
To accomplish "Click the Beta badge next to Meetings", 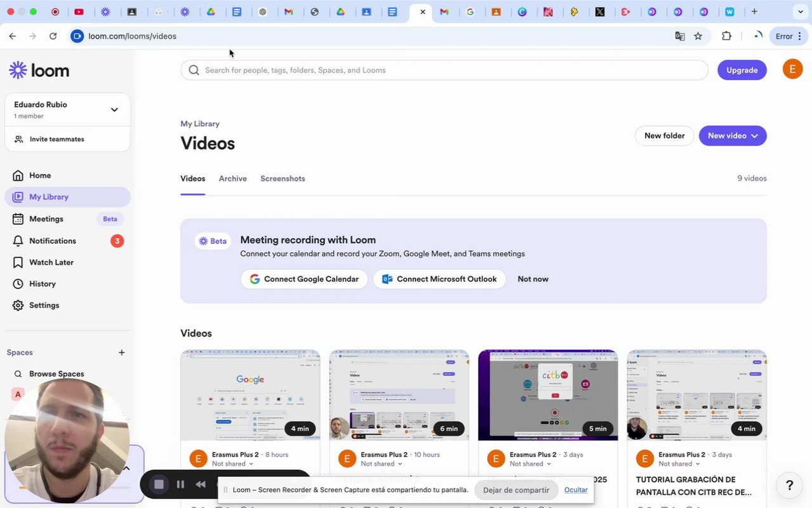I will coord(110,218).
